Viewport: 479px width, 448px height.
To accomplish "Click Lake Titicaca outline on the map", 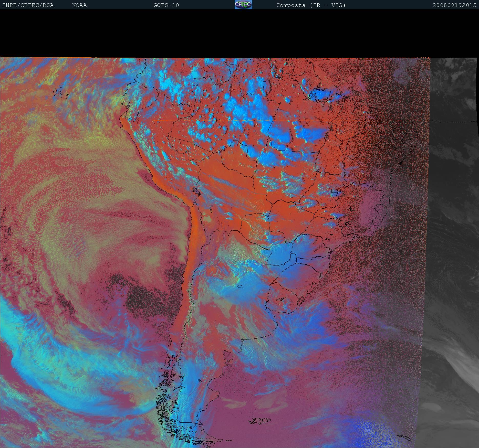I will (196, 191).
